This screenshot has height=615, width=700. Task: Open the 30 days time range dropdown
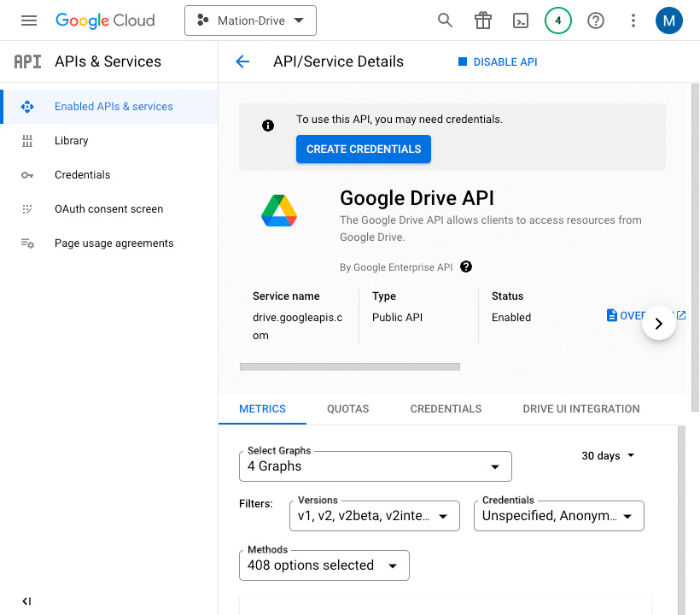point(608,455)
